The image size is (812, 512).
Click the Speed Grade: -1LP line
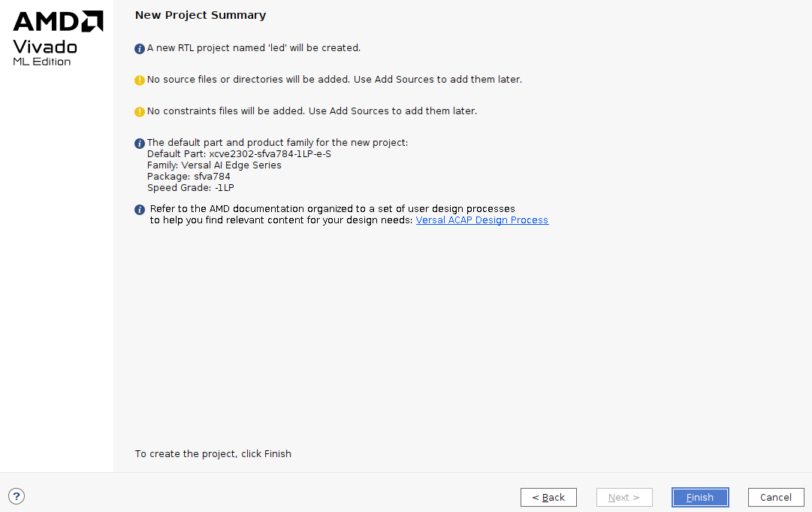[191, 188]
